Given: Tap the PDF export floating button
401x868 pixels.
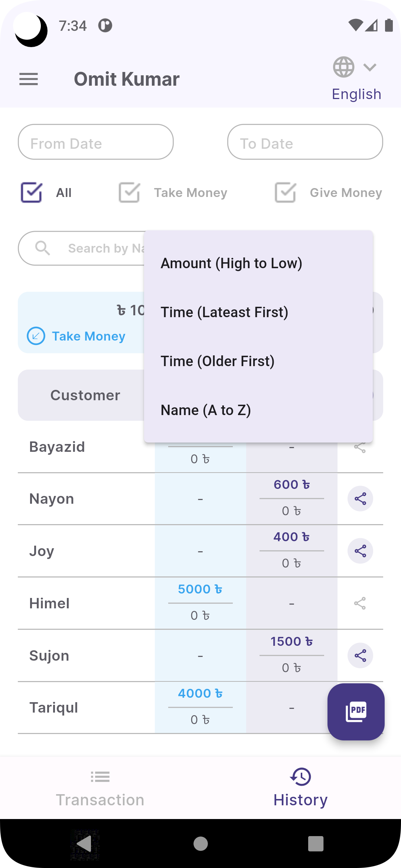Looking at the screenshot, I should click(356, 711).
